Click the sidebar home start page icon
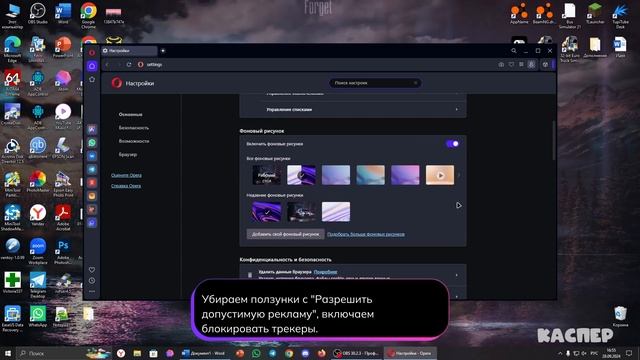 tap(92, 66)
